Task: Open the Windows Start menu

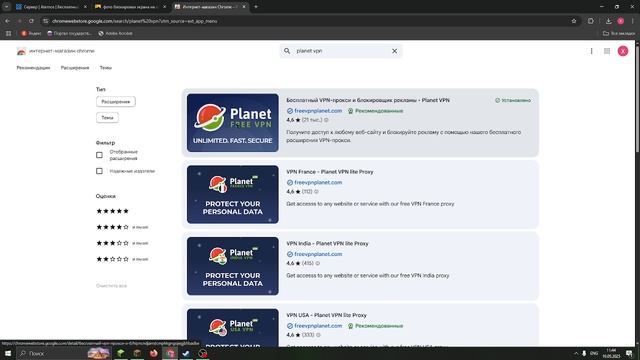Action: [8, 353]
